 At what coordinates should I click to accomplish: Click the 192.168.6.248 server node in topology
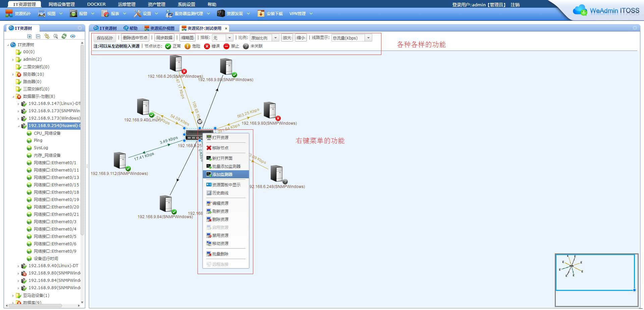(x=277, y=173)
